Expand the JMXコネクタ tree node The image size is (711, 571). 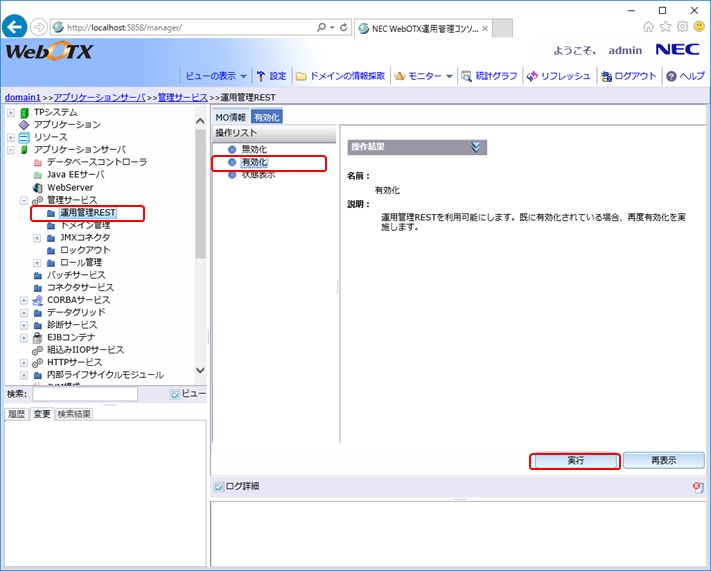tap(37, 238)
